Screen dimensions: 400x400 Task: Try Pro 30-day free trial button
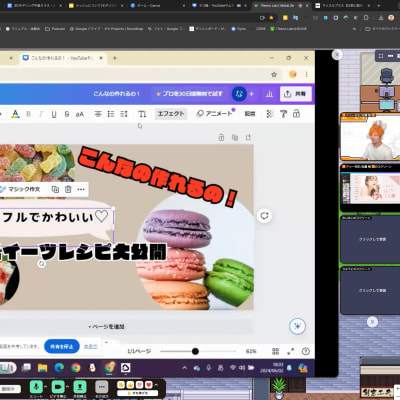(189, 94)
